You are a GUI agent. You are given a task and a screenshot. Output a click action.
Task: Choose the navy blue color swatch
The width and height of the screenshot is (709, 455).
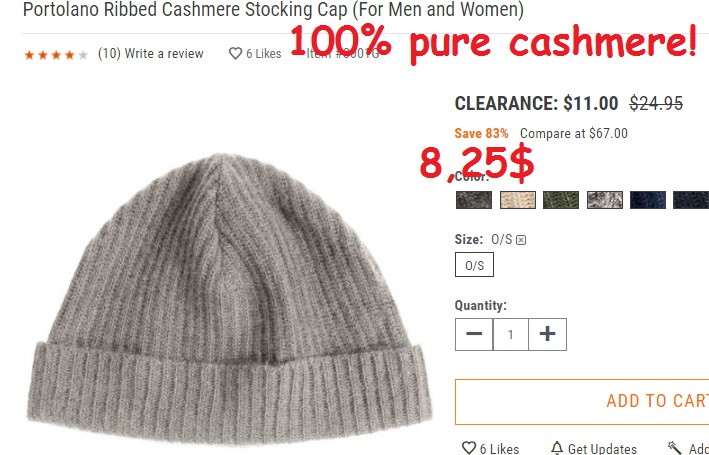[648, 200]
